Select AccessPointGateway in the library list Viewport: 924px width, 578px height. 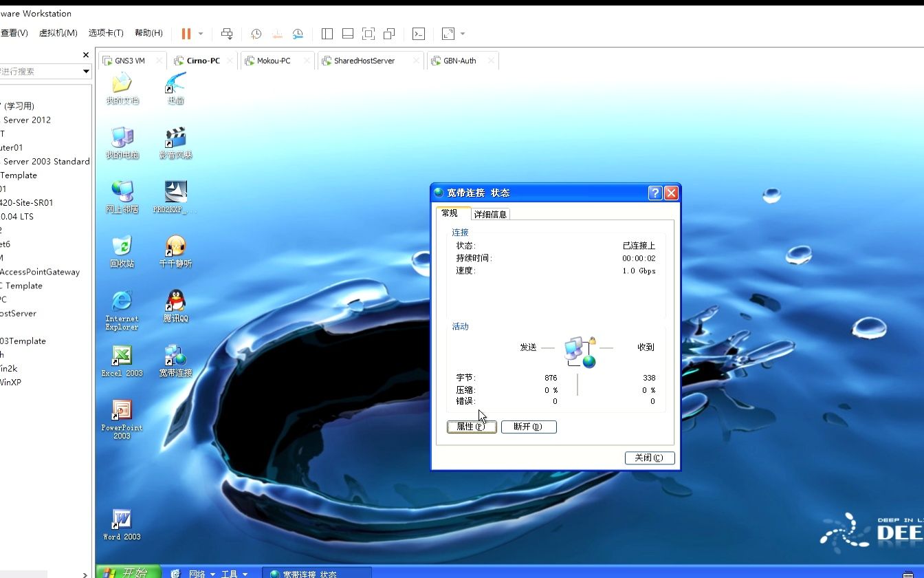(40, 272)
